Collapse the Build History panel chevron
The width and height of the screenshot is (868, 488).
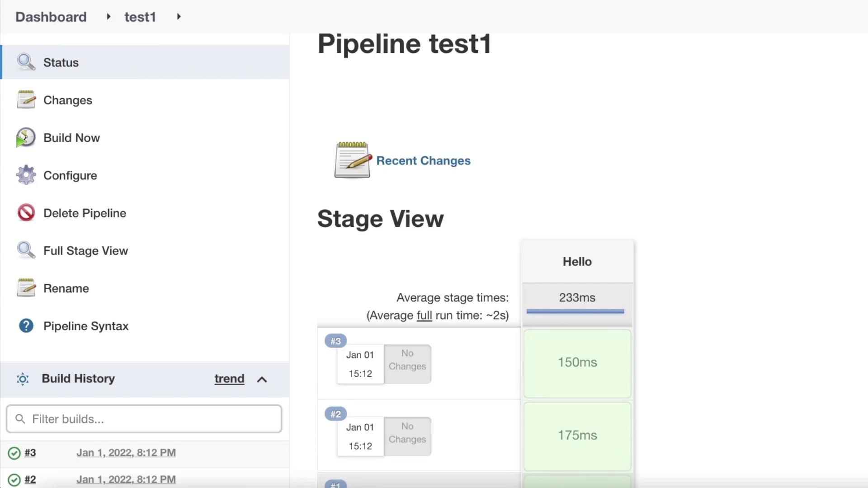[262, 379]
